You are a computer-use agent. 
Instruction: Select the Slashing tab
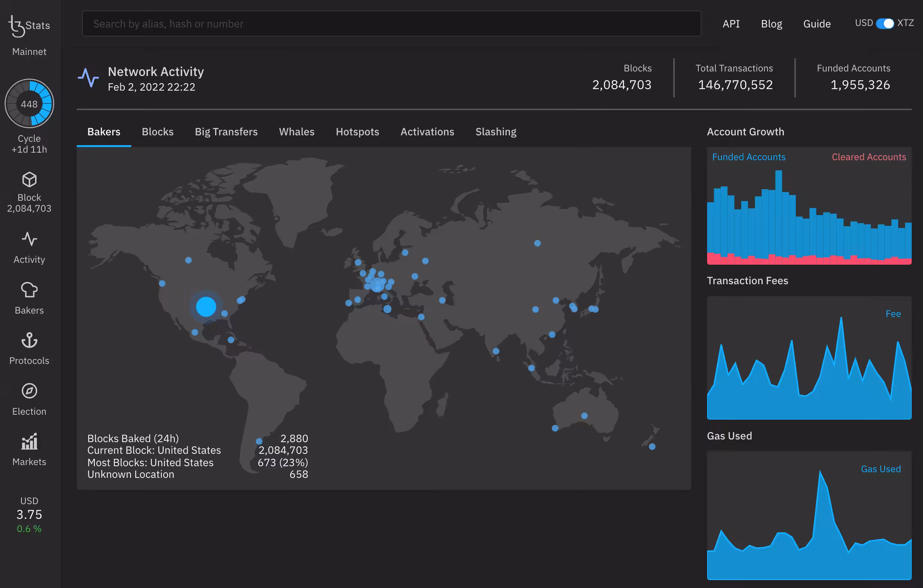pos(496,132)
